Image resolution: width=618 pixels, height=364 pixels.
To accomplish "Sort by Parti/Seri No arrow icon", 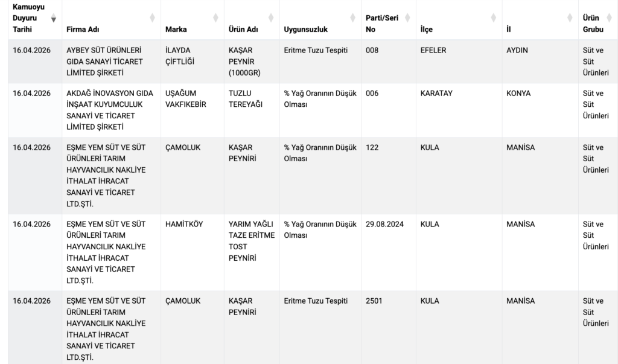I will click(x=408, y=19).
